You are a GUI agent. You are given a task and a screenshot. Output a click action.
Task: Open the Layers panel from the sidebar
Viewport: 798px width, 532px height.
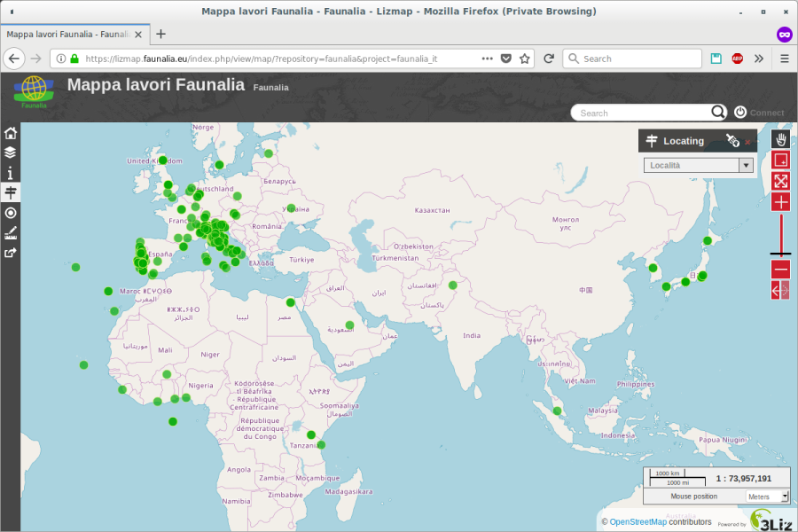click(10, 152)
